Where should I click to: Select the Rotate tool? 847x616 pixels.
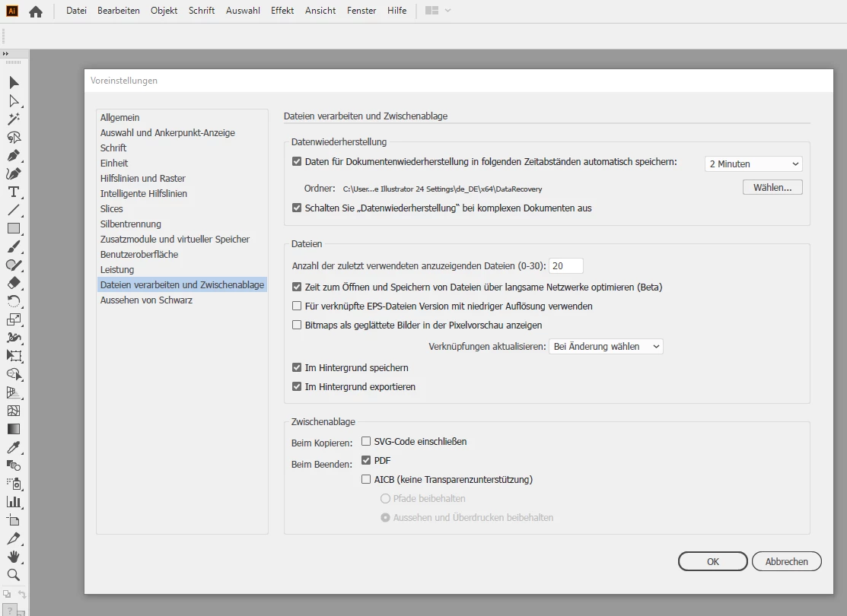tap(14, 302)
